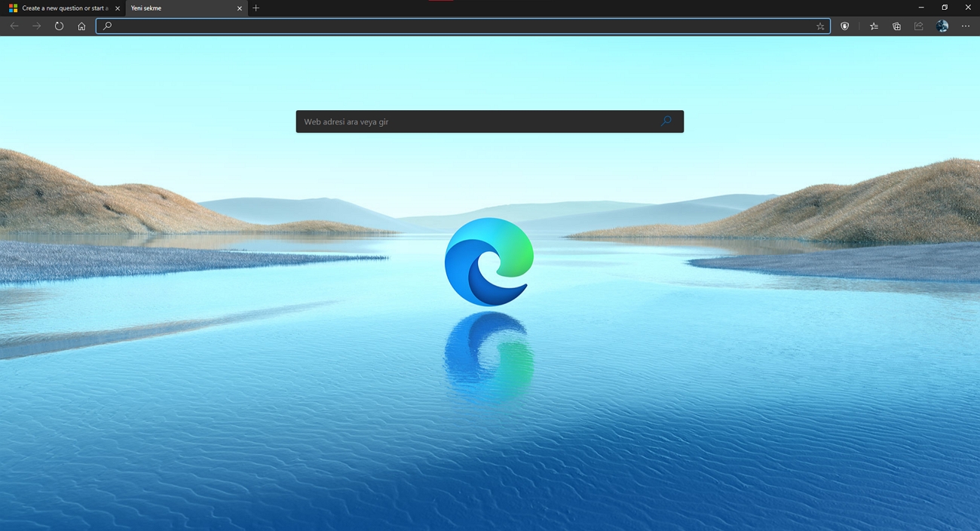Close the Create a new question tab
Screen dimensions: 980x531
(x=118, y=8)
